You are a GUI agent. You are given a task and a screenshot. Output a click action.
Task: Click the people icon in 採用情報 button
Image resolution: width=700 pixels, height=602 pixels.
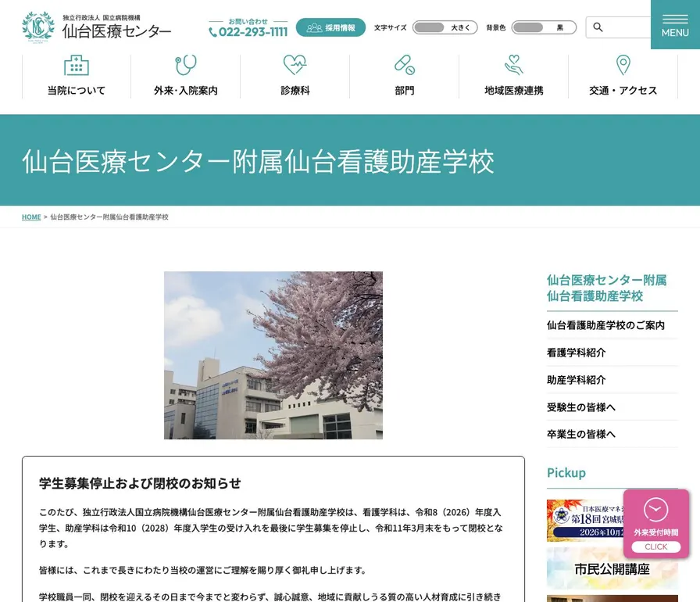coord(314,27)
